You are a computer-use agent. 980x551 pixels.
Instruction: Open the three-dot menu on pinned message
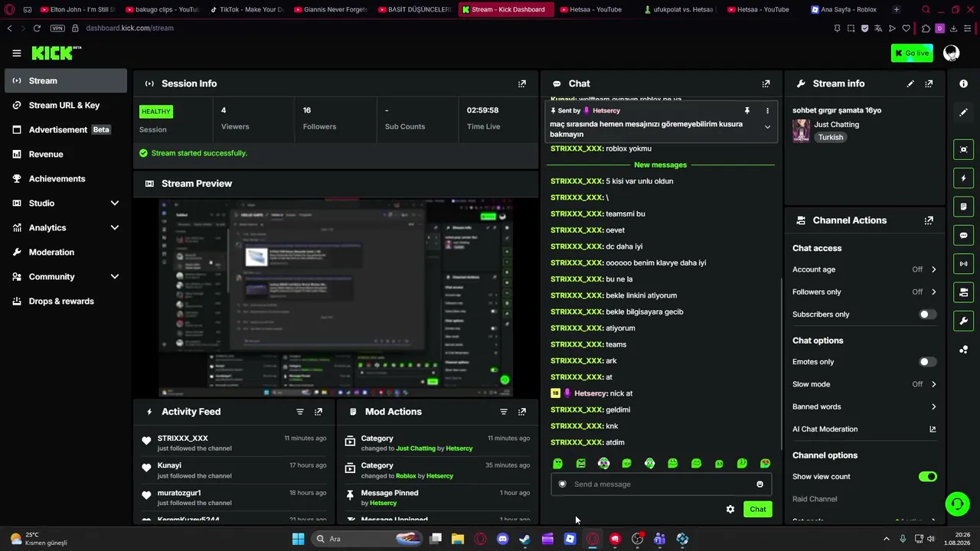click(767, 111)
